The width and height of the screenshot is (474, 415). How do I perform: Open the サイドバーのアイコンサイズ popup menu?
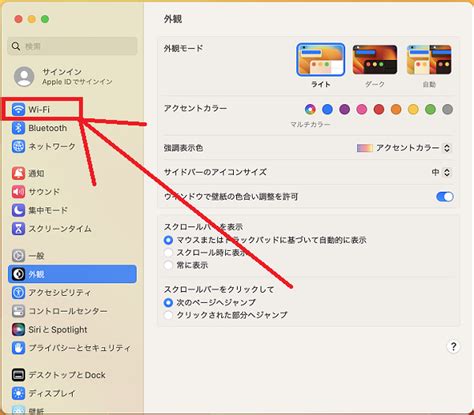441,172
